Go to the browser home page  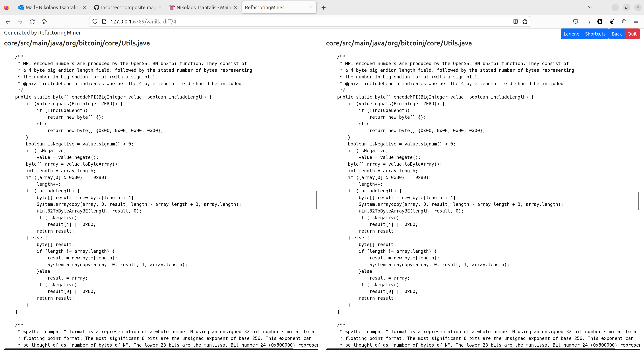44,22
